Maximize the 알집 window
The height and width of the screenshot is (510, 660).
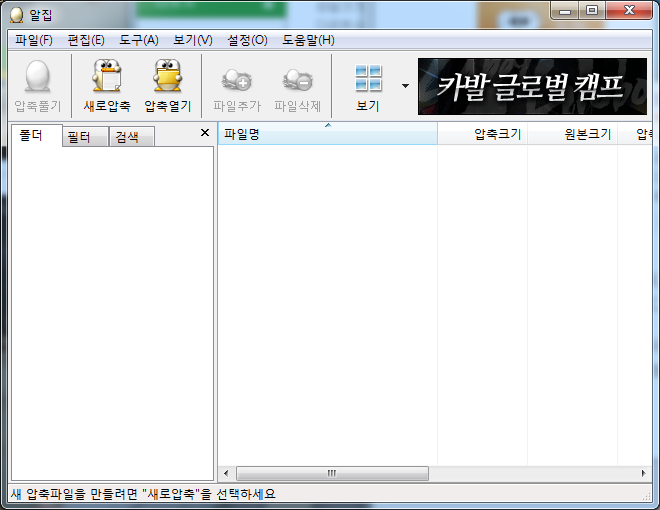(x=592, y=11)
